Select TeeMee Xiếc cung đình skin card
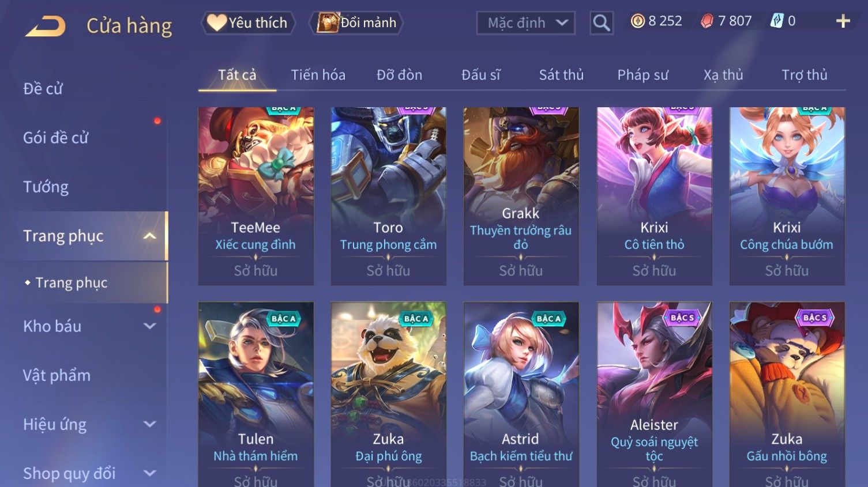Viewport: 868px width, 487px height. pos(255,196)
